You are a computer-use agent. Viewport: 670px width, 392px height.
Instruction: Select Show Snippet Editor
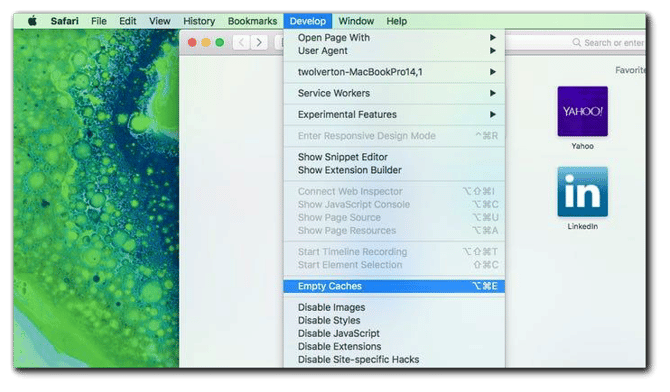point(394,157)
